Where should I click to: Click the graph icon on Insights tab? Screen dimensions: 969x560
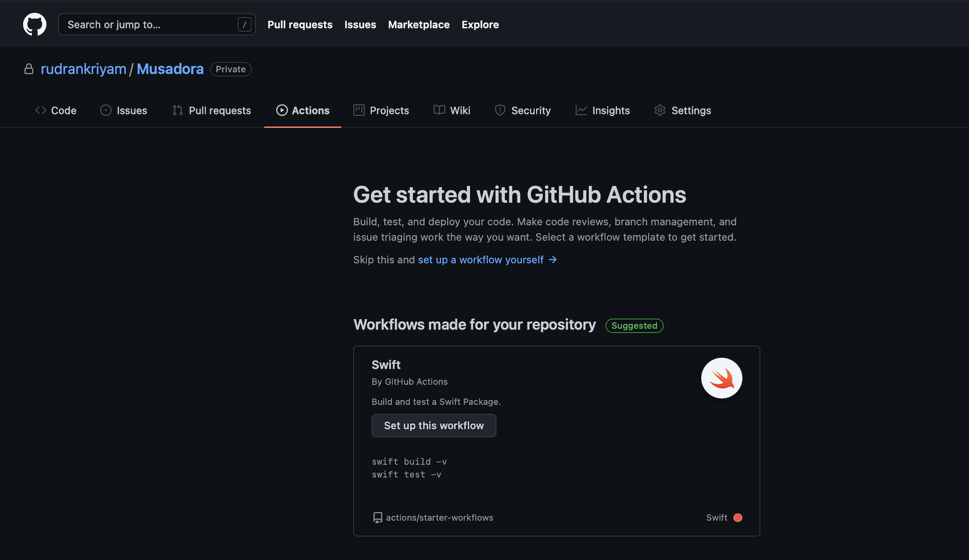pyautogui.click(x=581, y=110)
